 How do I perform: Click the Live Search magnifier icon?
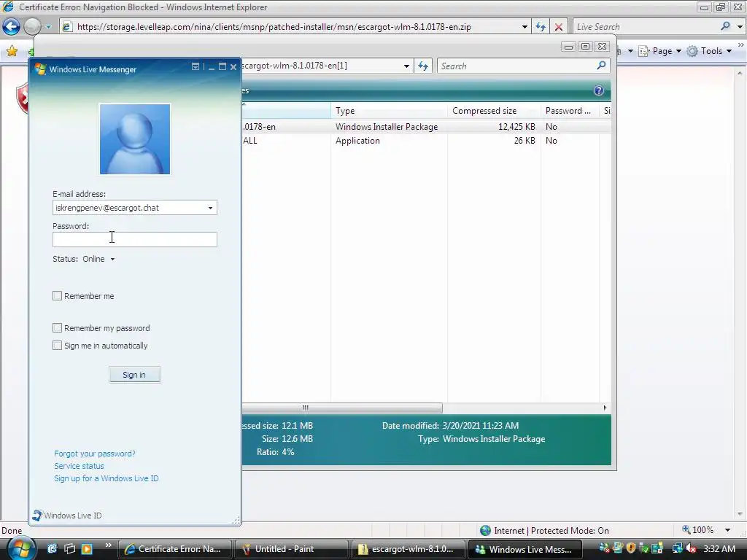coord(726,26)
